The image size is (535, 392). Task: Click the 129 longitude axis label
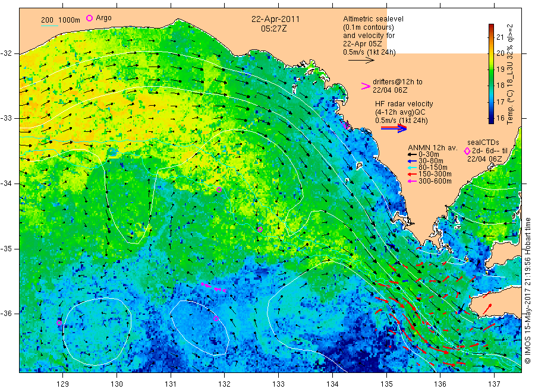pos(63,384)
